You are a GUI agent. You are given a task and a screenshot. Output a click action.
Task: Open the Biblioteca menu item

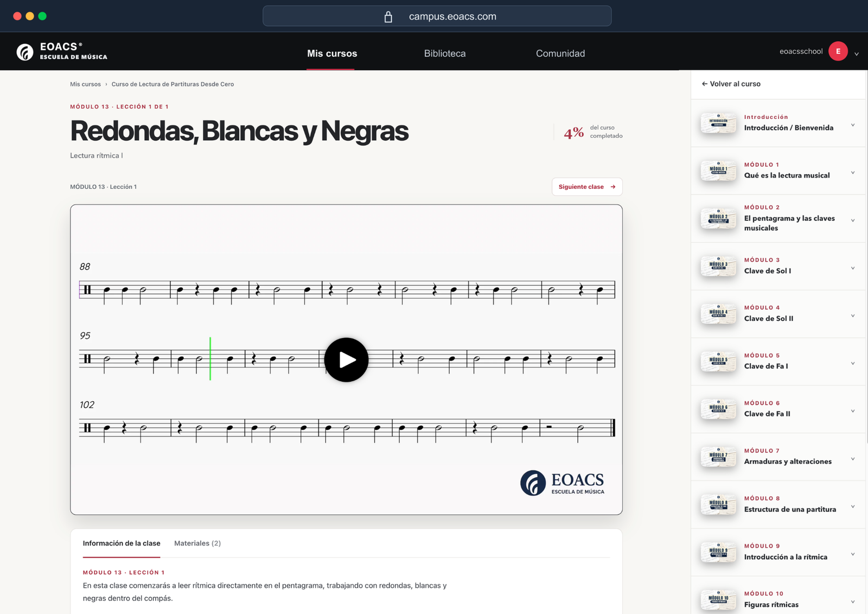tap(445, 53)
